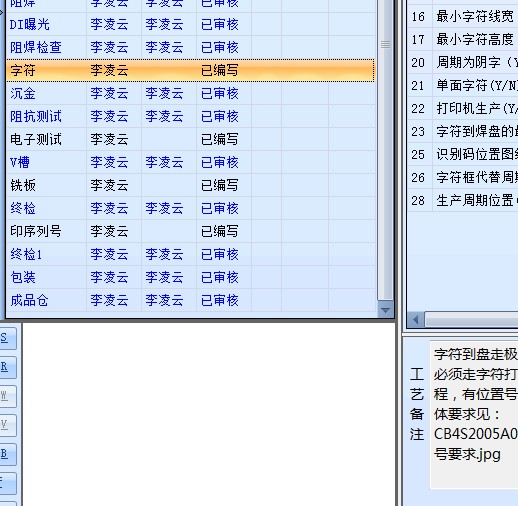Select the 阻抗测试 process row
Viewport: 518px width, 506px height.
click(x=191, y=116)
